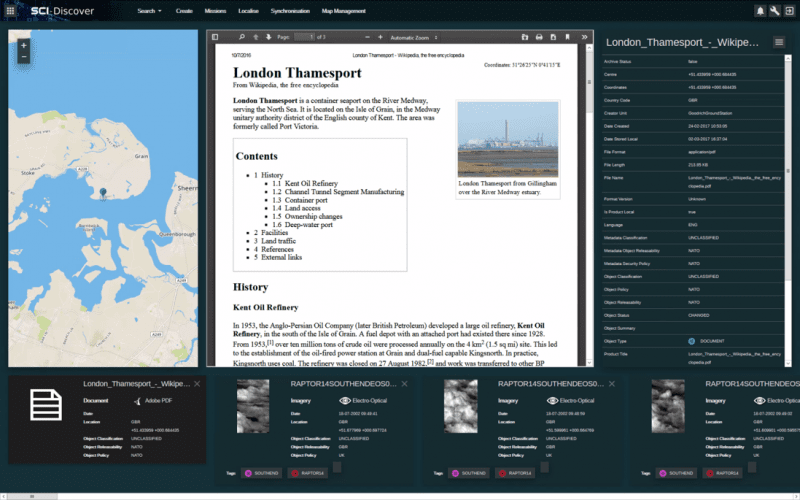
Task: Expand the PDF tools double-chevron menu
Action: pyautogui.click(x=584, y=37)
